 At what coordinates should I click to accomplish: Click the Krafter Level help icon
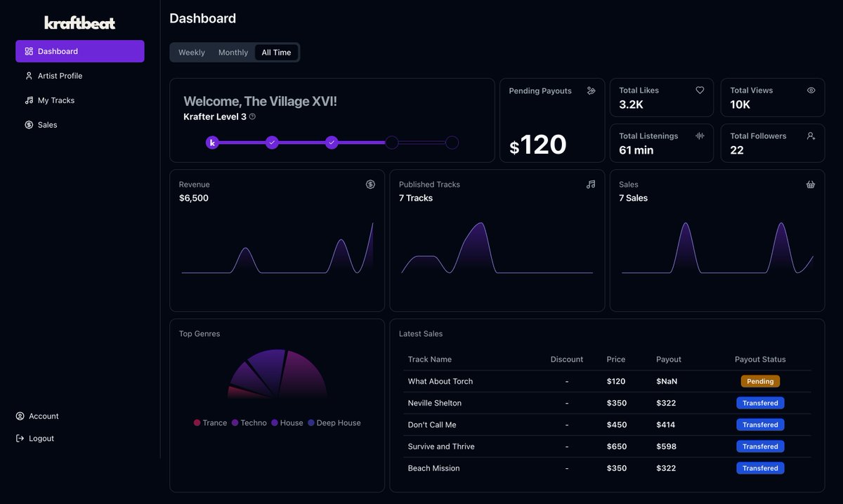pyautogui.click(x=252, y=117)
